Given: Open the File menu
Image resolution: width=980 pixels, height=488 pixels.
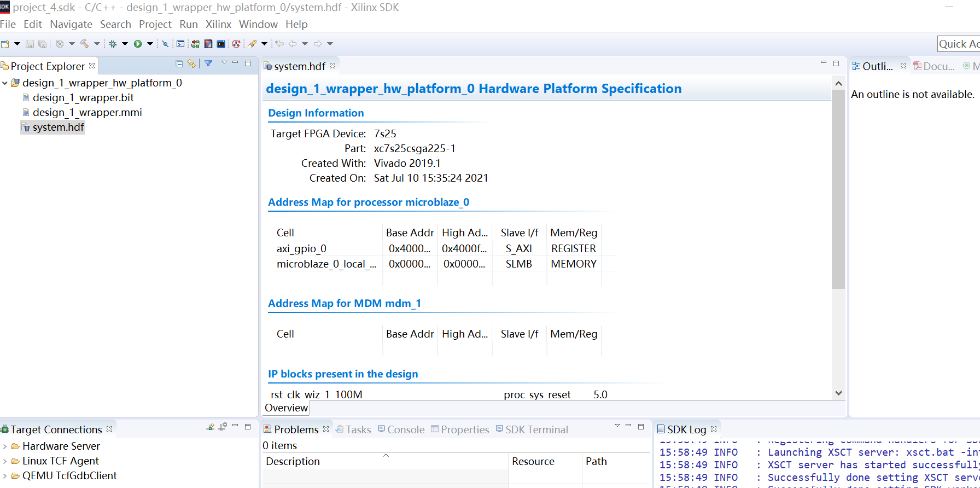Looking at the screenshot, I should (8, 24).
